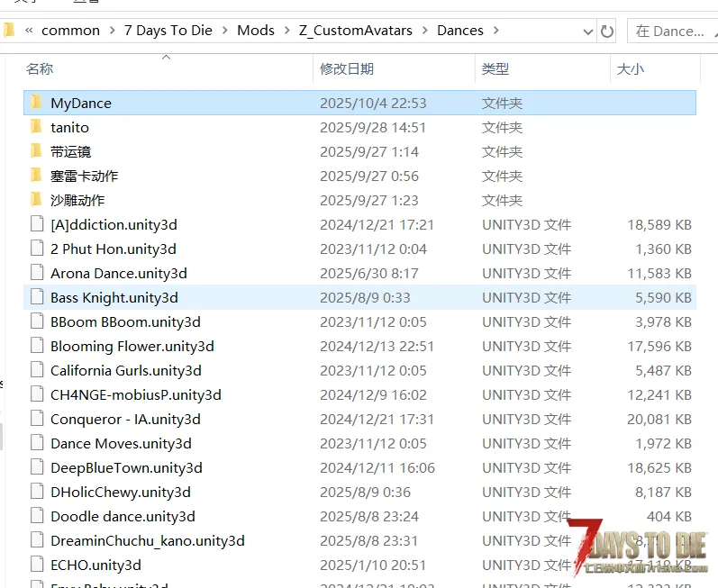Sort files by 名称 column header
This screenshot has height=588, width=718.
pos(40,68)
